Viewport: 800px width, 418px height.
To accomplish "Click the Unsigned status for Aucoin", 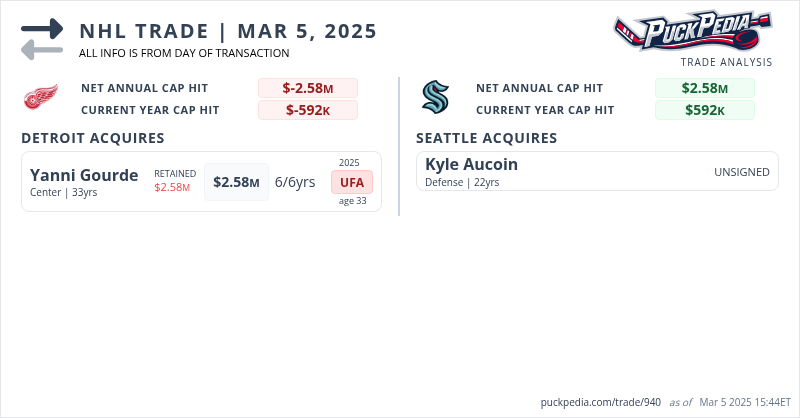I will point(741,172).
